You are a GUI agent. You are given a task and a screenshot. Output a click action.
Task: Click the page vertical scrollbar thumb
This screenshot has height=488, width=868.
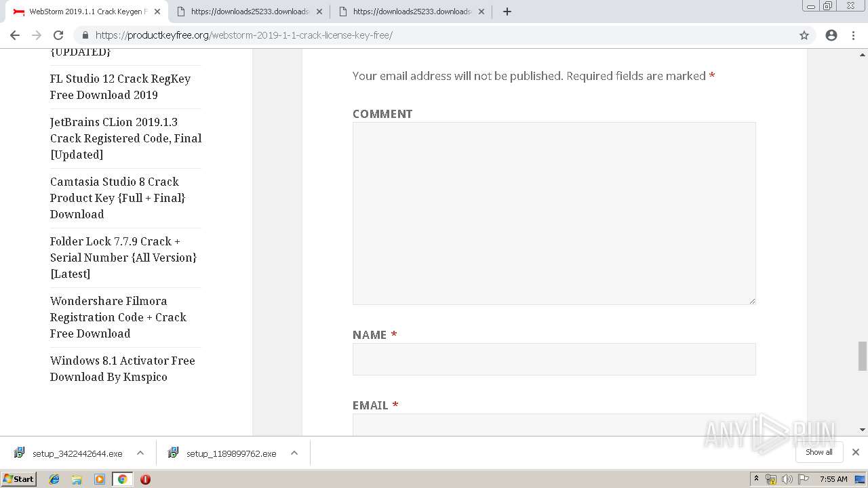point(863,357)
